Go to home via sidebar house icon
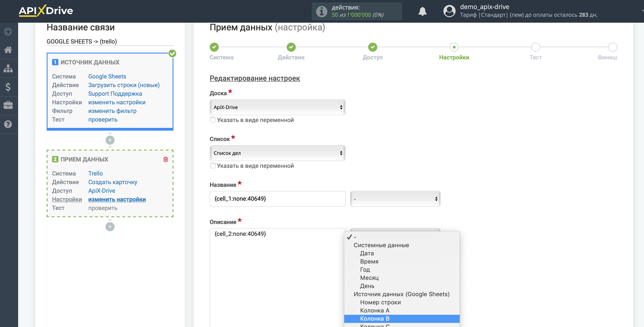The image size is (644, 327). [8, 50]
